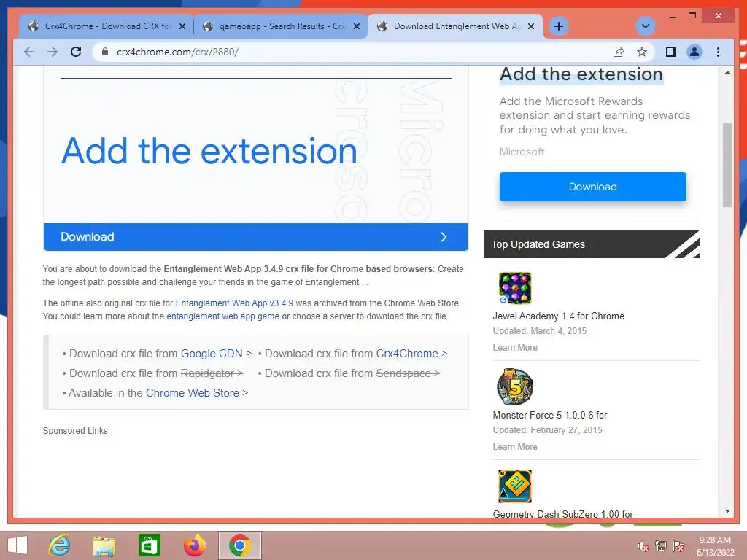This screenshot has height=560, width=747.
Task: Launch Firefox from the taskbar
Action: tap(194, 545)
